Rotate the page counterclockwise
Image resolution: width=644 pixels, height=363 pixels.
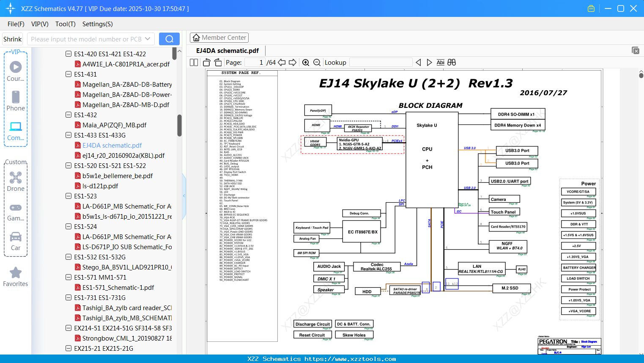[x=207, y=63]
